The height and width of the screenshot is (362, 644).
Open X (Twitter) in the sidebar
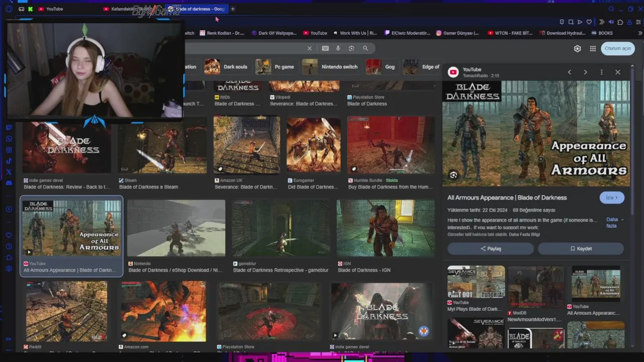click(x=9, y=172)
